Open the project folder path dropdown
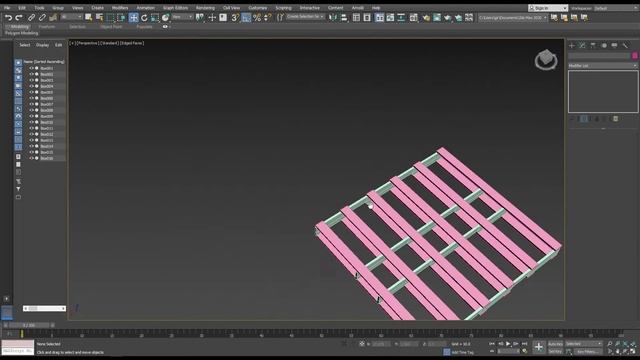This screenshot has height=360, width=640. [513, 18]
